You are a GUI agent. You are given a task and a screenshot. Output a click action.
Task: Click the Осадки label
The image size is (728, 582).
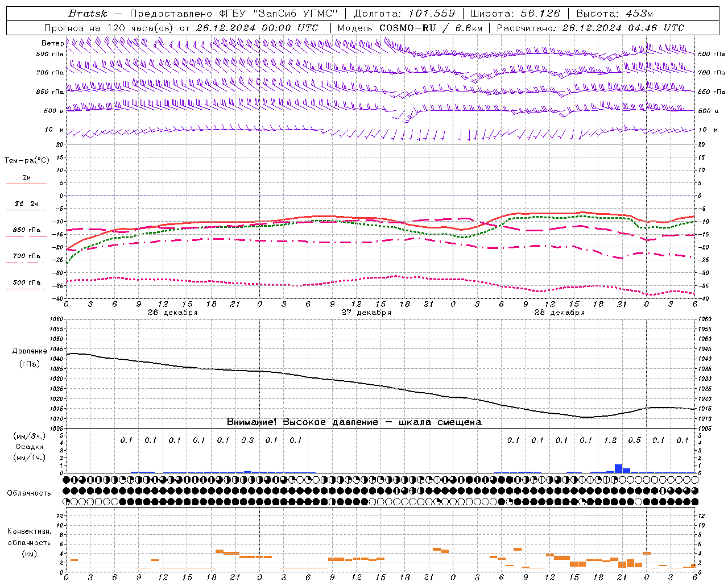(x=29, y=447)
